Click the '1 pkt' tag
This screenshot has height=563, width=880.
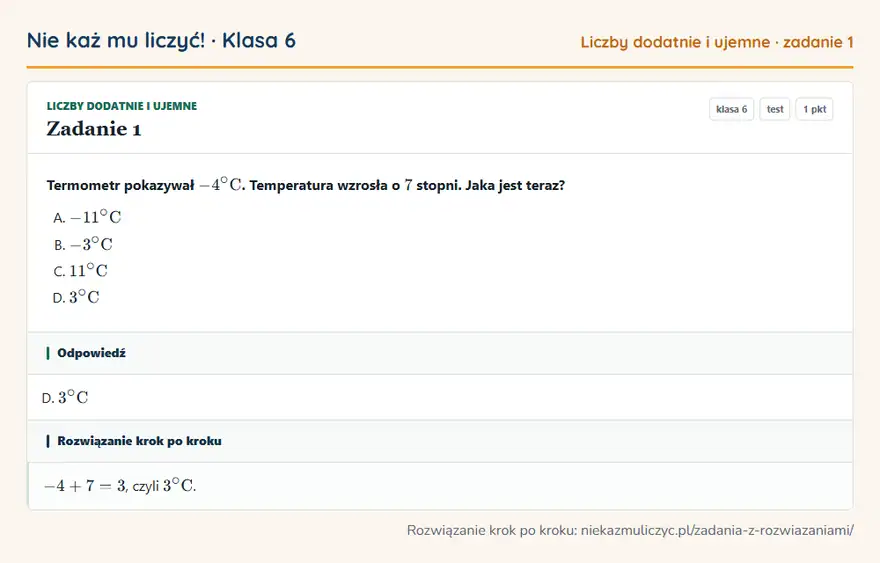[814, 109]
